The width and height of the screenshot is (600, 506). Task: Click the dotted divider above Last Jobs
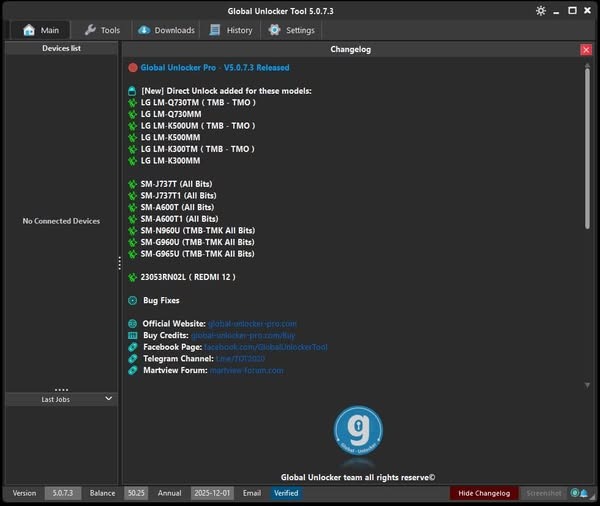pos(61,389)
